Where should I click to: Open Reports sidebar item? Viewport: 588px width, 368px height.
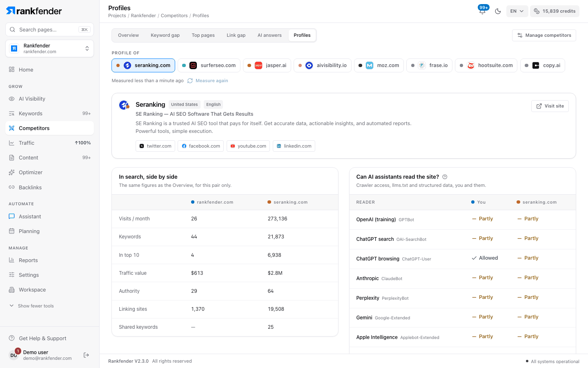coord(50,260)
